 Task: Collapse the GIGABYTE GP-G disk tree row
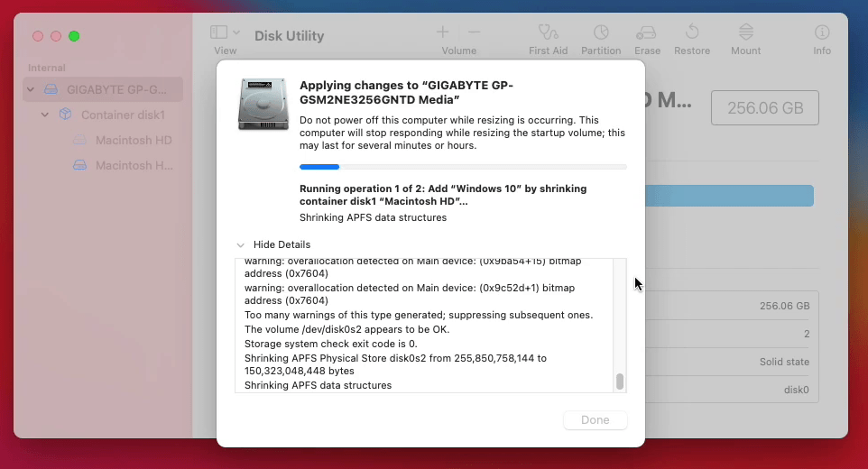tap(31, 89)
